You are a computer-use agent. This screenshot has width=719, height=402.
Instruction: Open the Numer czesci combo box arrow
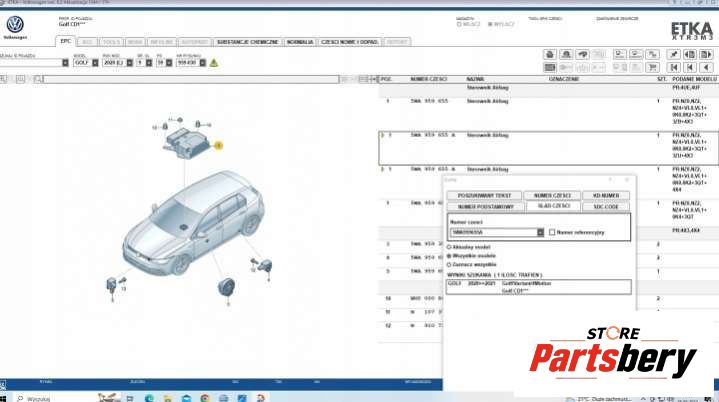tap(540, 232)
